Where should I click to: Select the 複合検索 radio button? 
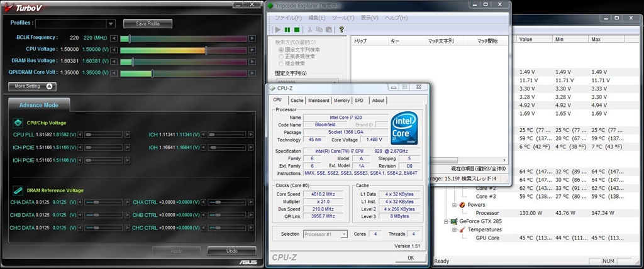click(281, 63)
